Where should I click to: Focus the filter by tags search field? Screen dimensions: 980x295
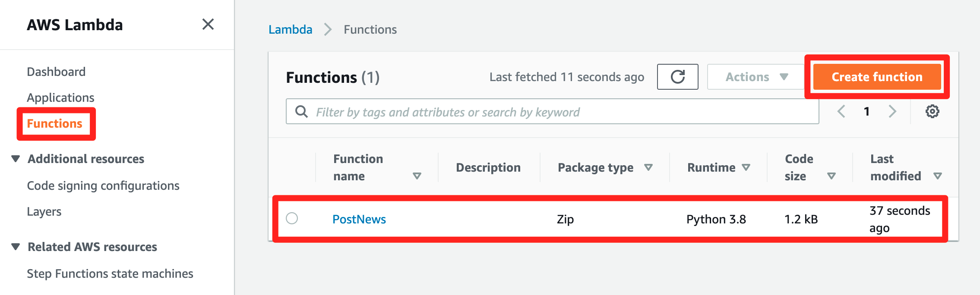(552, 112)
